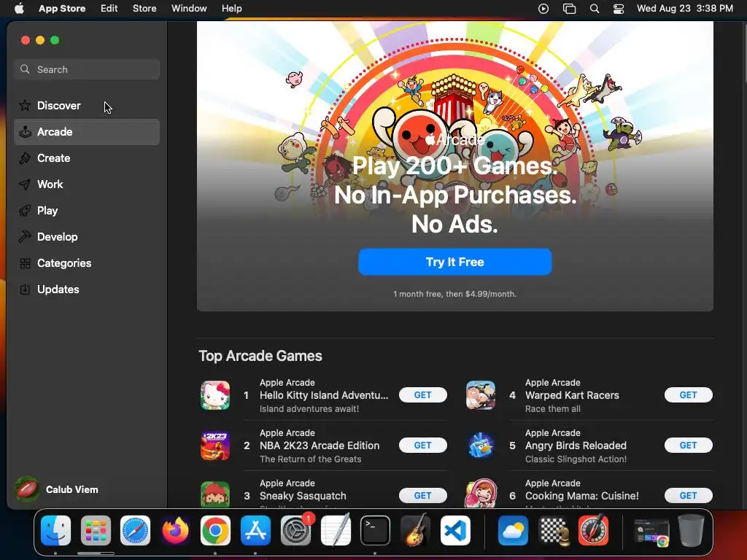Open Finder from the Dock
The width and height of the screenshot is (747, 560).
point(55,531)
